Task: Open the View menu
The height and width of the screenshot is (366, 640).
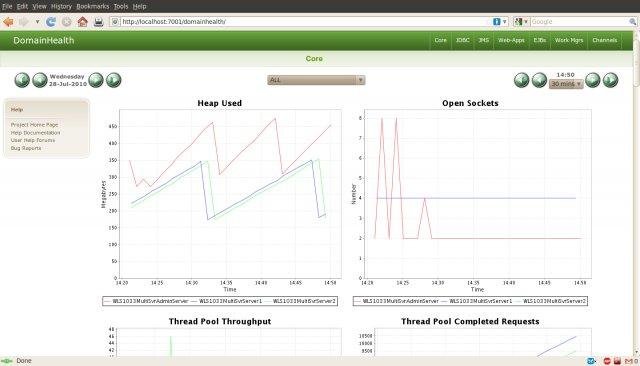Action: [39, 6]
